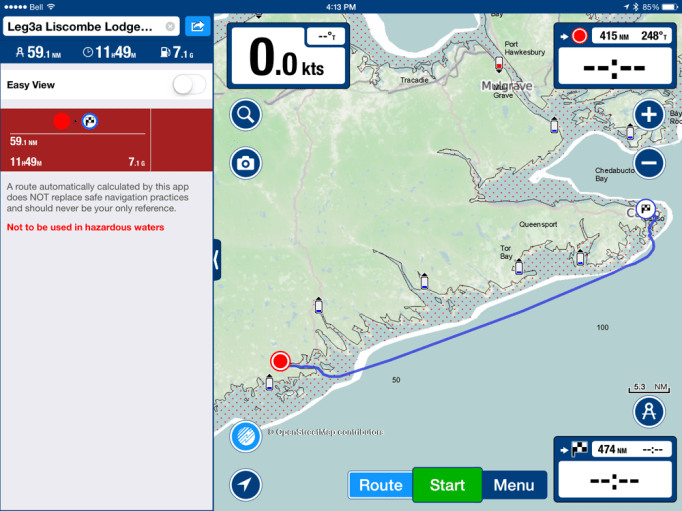Open the map search magnifier
The height and width of the screenshot is (511, 682).
point(245,115)
